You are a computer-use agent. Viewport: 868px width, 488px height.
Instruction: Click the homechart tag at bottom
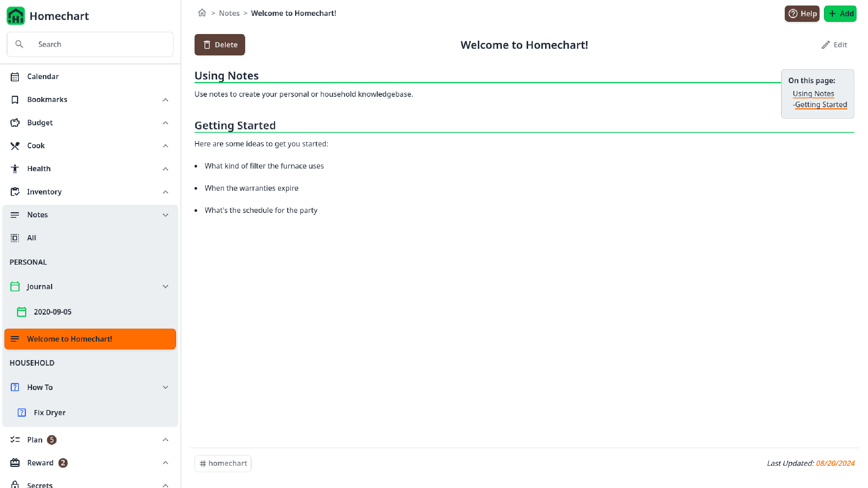pos(223,463)
